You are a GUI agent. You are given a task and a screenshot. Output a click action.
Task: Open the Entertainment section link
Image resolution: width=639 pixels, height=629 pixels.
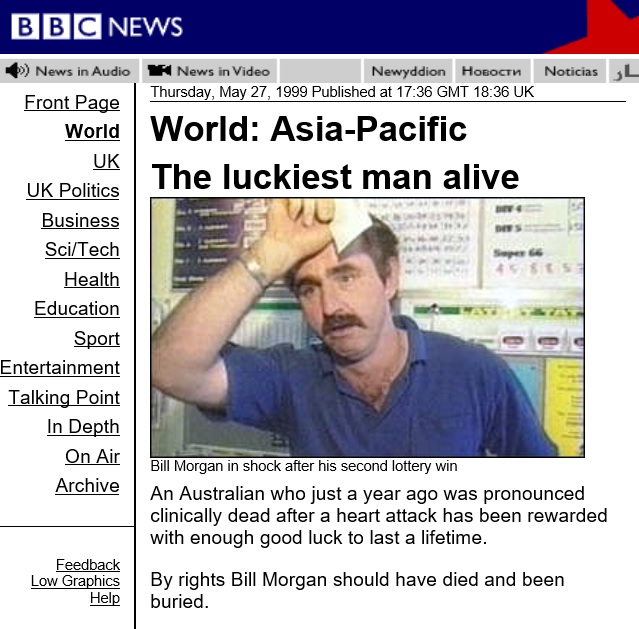(60, 368)
